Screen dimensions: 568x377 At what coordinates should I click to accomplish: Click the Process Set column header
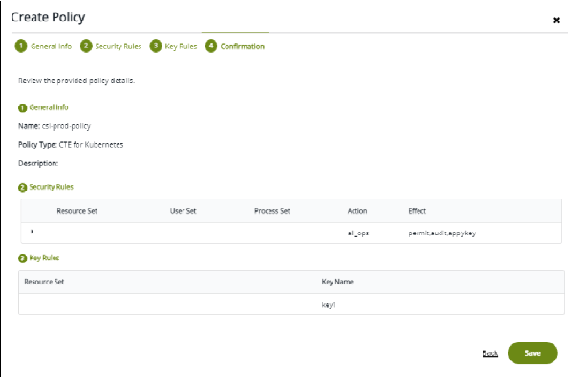point(272,211)
